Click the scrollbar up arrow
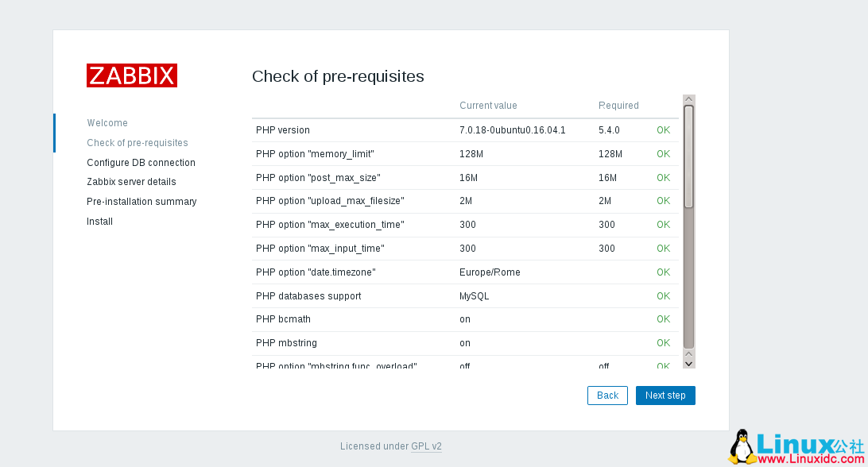Screen dimensions: 868x467 [689, 99]
